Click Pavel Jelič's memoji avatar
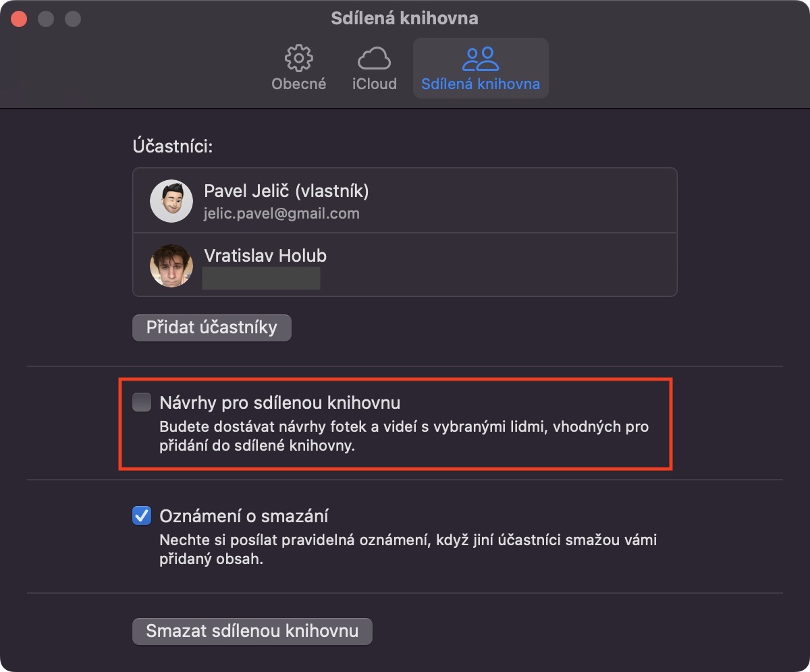This screenshot has height=672, width=810. click(x=171, y=201)
